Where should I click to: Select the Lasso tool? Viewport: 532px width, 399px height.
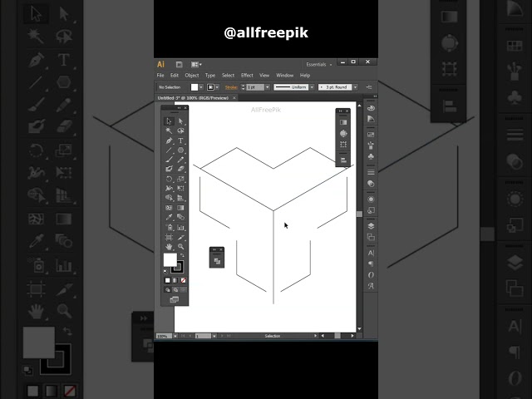tap(181, 131)
